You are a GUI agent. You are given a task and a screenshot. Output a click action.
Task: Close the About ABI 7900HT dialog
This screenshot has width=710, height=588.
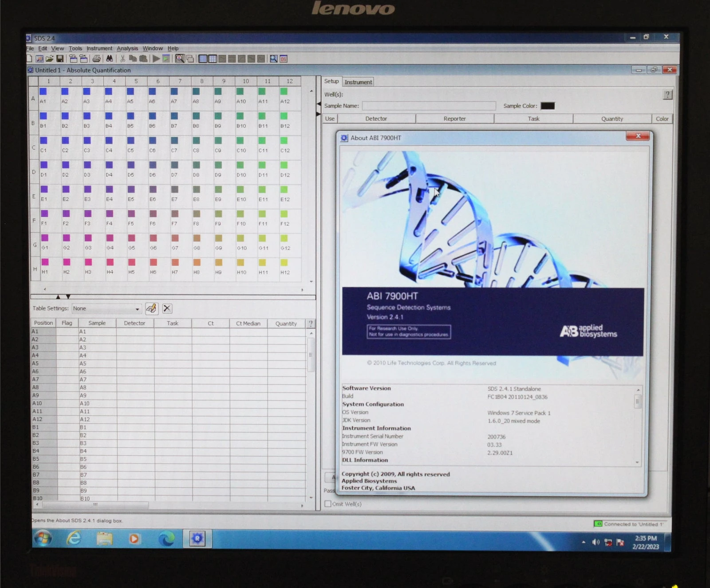coord(638,136)
